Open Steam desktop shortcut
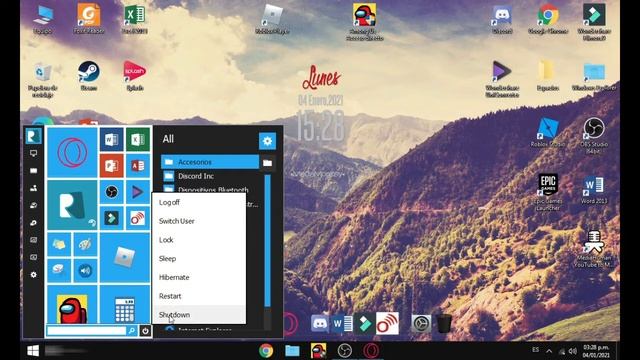The height and width of the screenshot is (360, 640). (x=89, y=76)
